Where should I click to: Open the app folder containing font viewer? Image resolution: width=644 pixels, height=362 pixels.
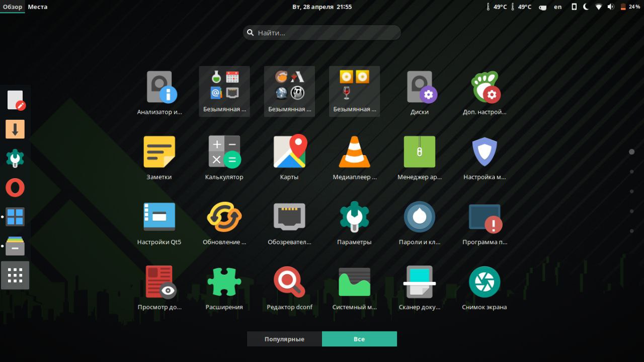(289, 92)
